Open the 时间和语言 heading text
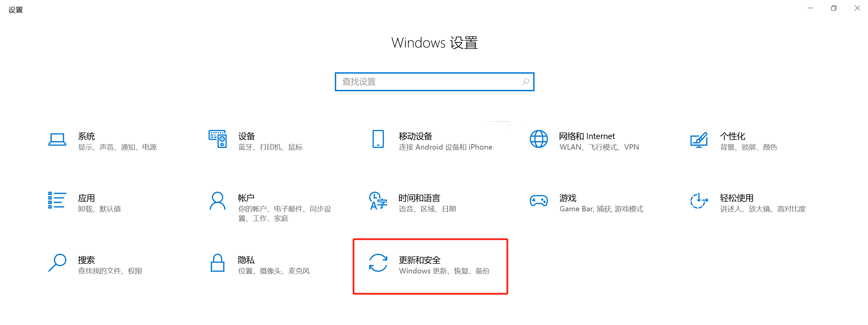Image resolution: width=868 pixels, height=325 pixels. pyautogui.click(x=419, y=198)
